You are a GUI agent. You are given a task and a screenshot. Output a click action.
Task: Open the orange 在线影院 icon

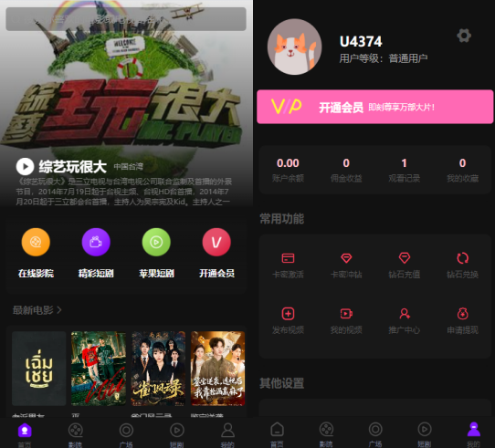[36, 242]
